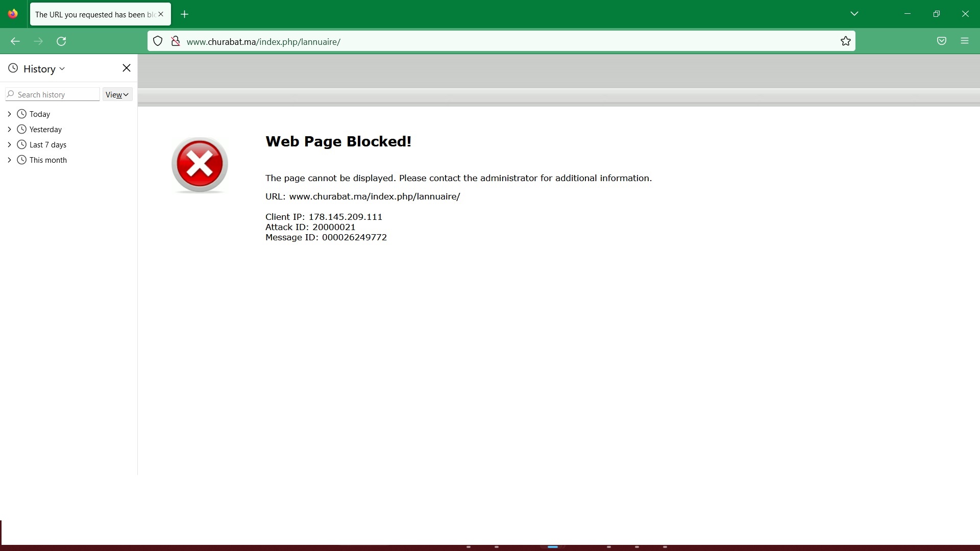980x551 pixels.
Task: Expand the Last 7 days group
Action: [x=9, y=145]
